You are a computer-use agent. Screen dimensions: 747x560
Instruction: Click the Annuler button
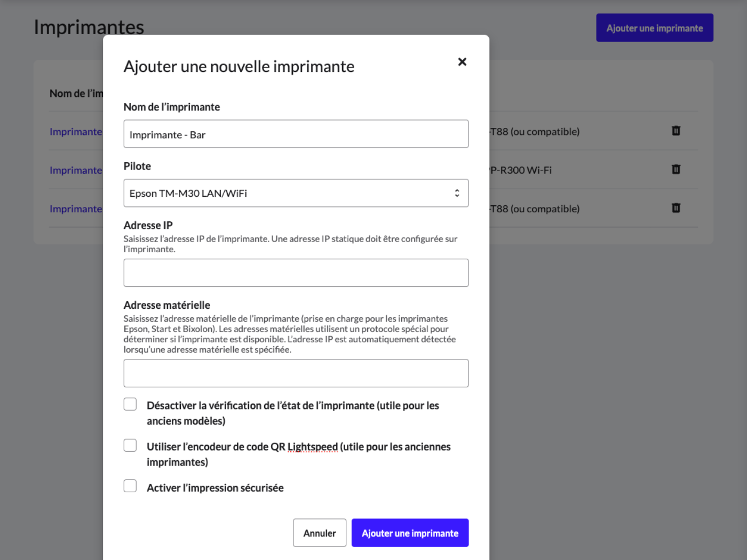coord(320,533)
